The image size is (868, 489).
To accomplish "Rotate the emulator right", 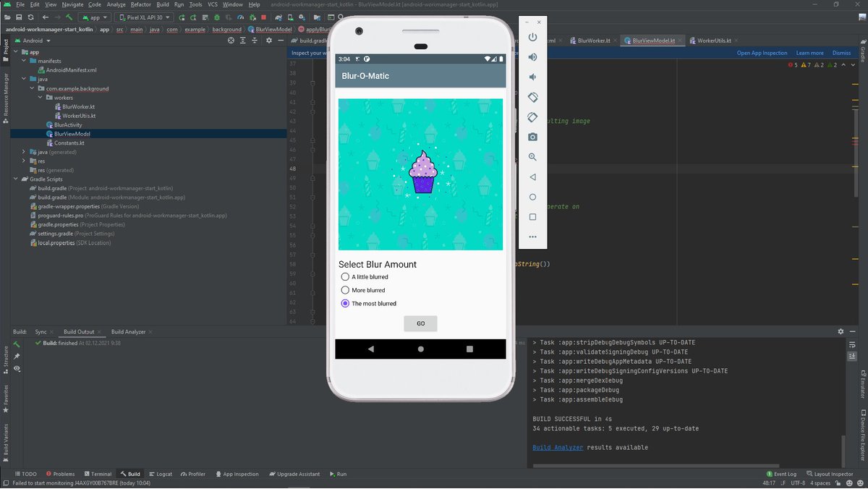I will point(532,117).
